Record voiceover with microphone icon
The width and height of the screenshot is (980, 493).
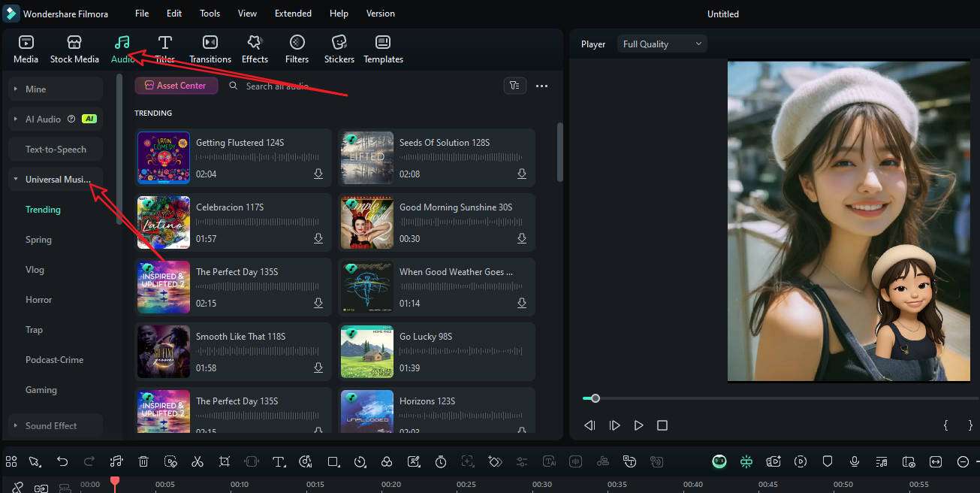pos(855,461)
